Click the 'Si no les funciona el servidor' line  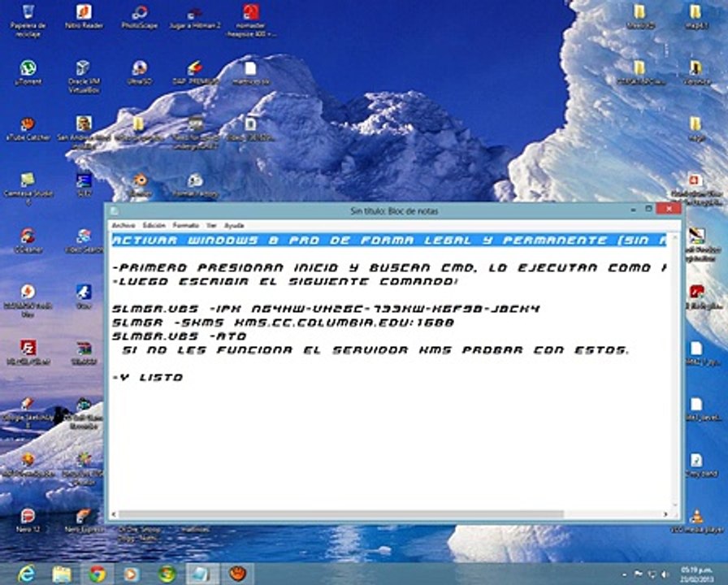point(375,350)
